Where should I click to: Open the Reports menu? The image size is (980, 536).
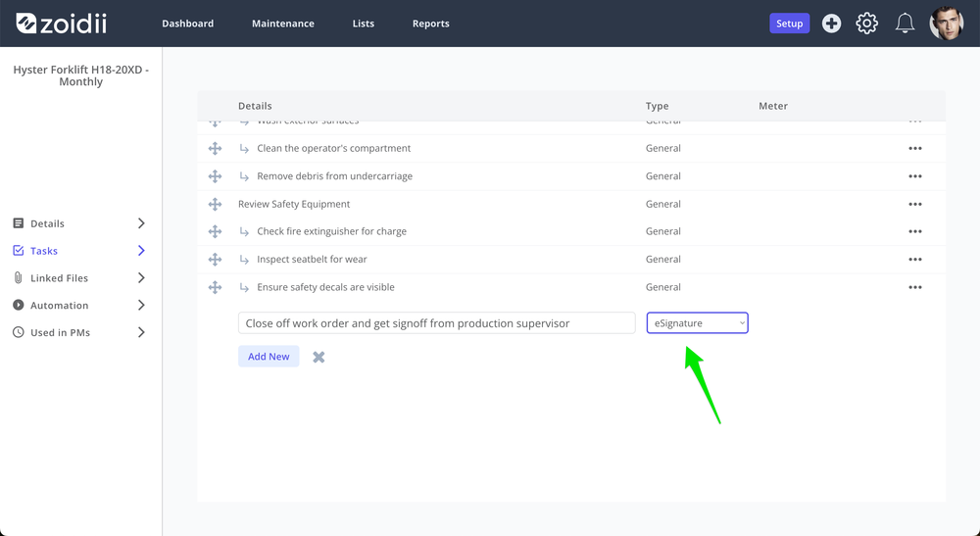(x=430, y=24)
